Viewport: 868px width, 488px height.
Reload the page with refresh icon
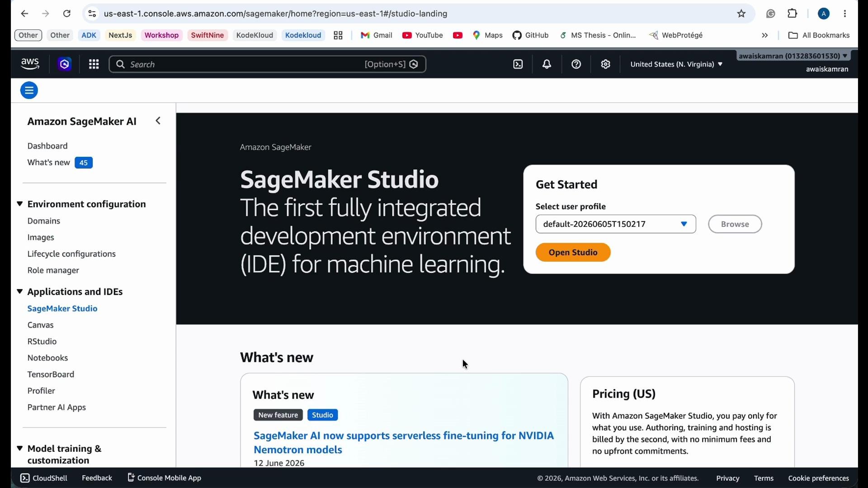(67, 14)
